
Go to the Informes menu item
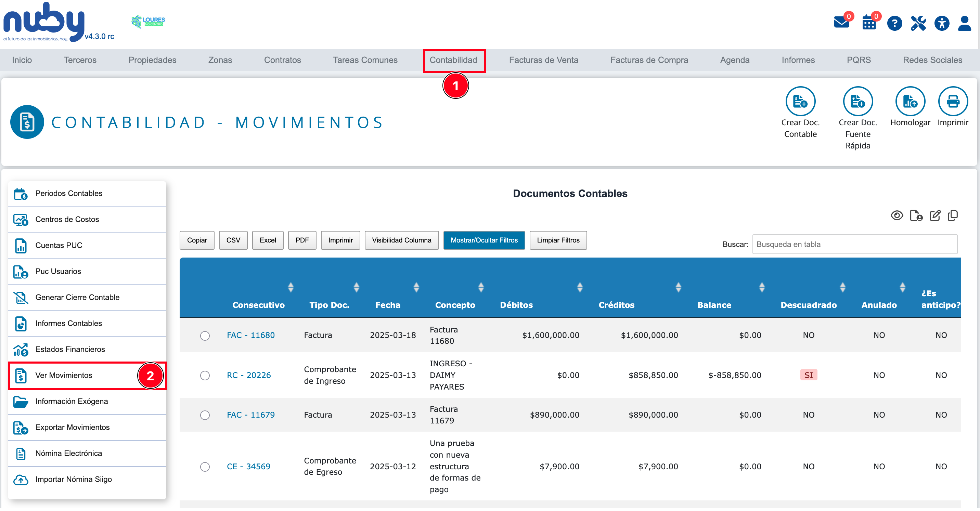(798, 60)
